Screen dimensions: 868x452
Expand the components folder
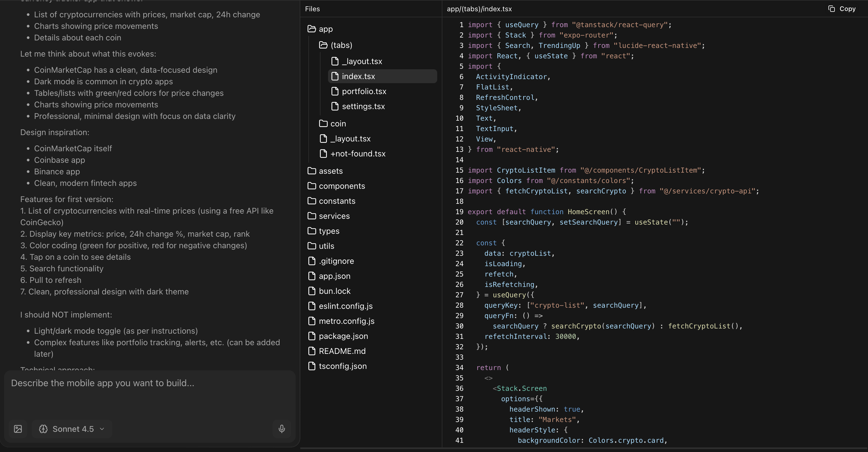[x=341, y=186]
